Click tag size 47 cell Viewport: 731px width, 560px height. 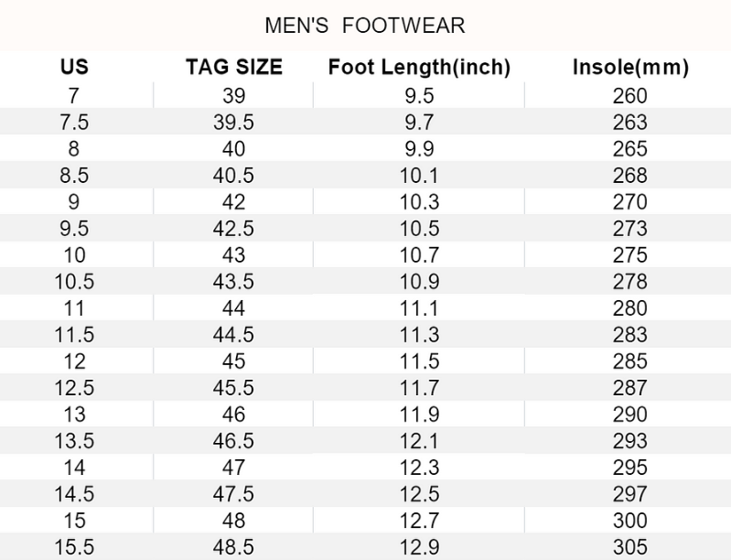coord(234,468)
